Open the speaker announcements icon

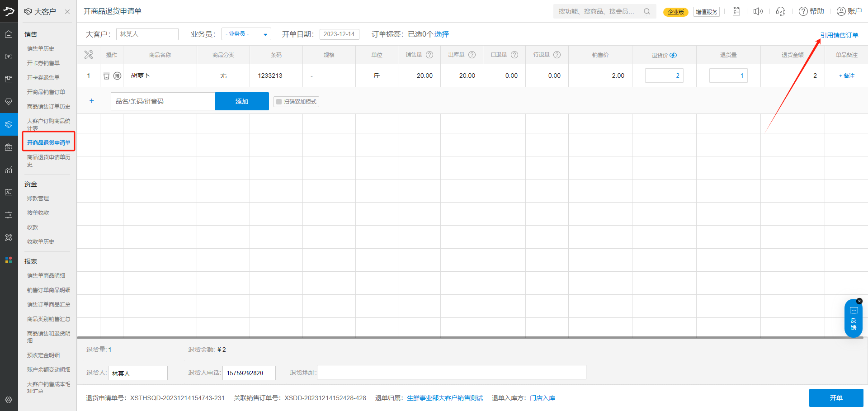(758, 11)
